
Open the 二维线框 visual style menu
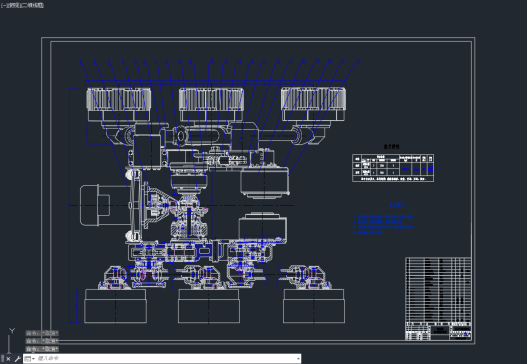pyautogui.click(x=32, y=5)
